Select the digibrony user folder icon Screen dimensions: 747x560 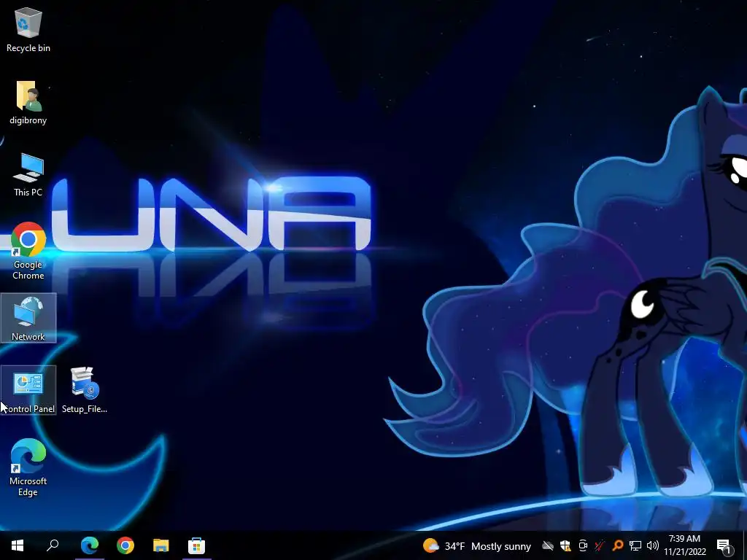[28, 102]
